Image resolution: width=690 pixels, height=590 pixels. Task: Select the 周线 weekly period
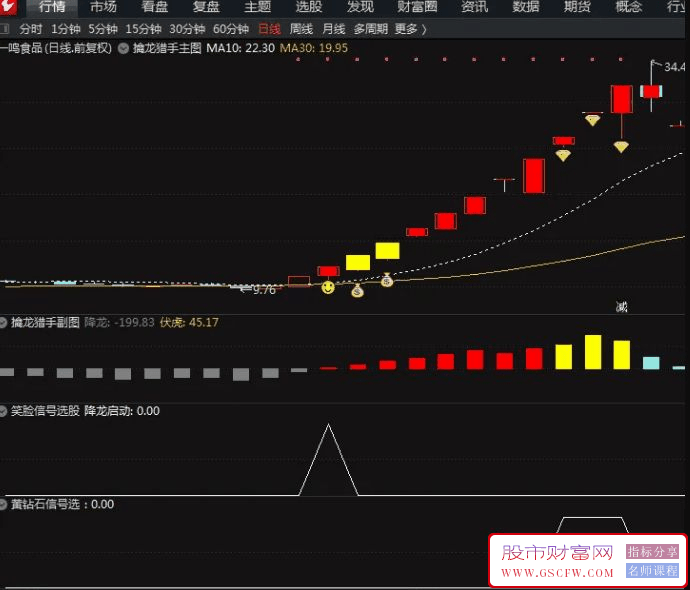point(301,29)
